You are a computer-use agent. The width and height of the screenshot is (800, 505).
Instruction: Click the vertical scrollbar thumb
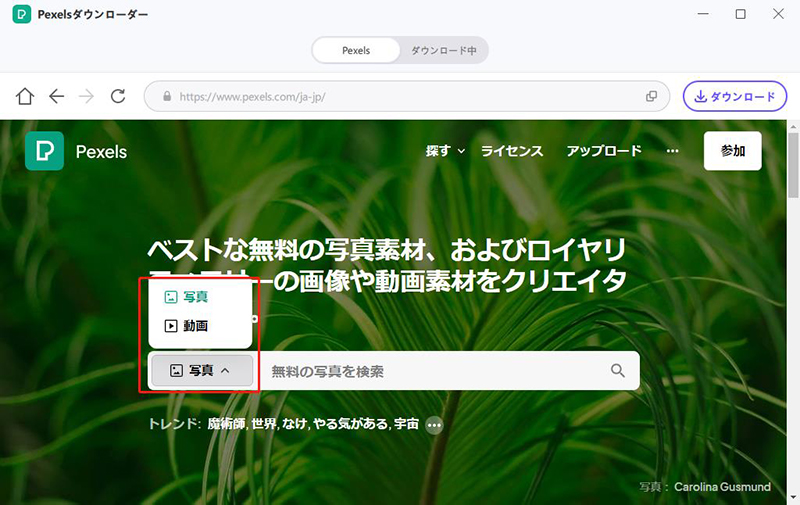[793, 165]
